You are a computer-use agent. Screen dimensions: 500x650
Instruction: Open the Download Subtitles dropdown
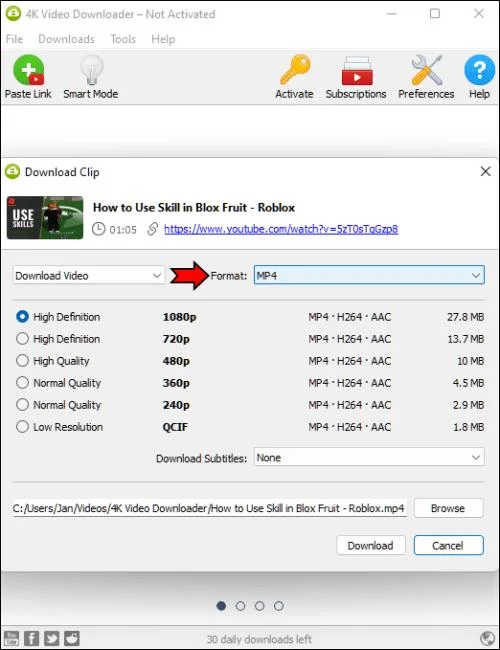click(x=369, y=457)
